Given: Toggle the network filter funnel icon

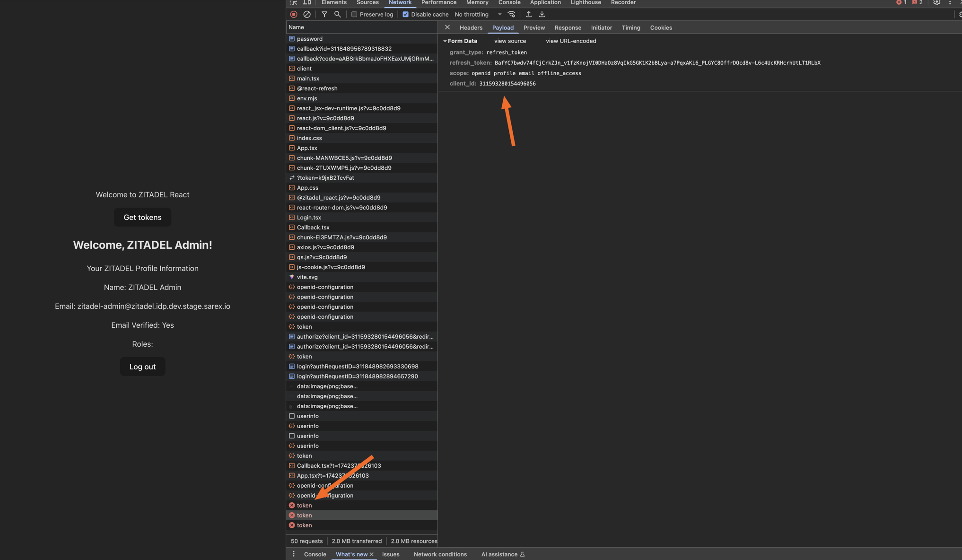Looking at the screenshot, I should tap(324, 14).
